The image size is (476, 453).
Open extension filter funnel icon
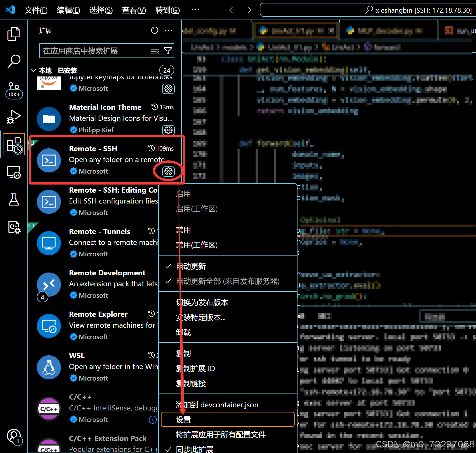tap(168, 51)
